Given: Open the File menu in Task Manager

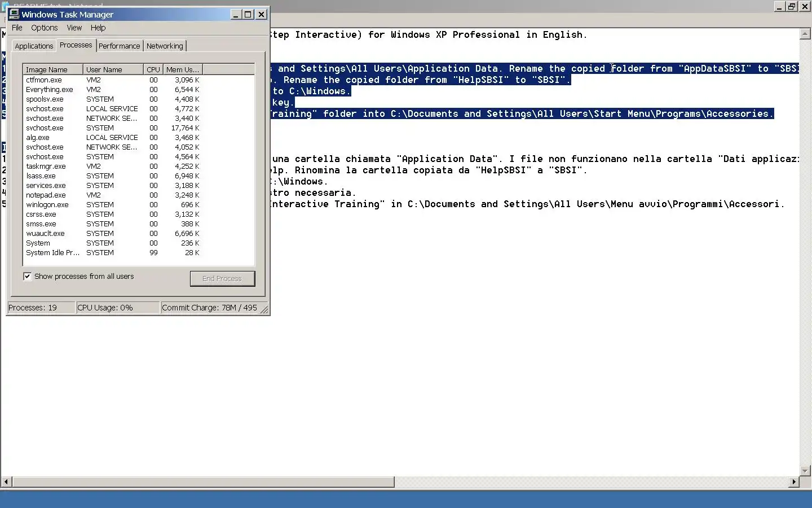Looking at the screenshot, I should pos(17,28).
